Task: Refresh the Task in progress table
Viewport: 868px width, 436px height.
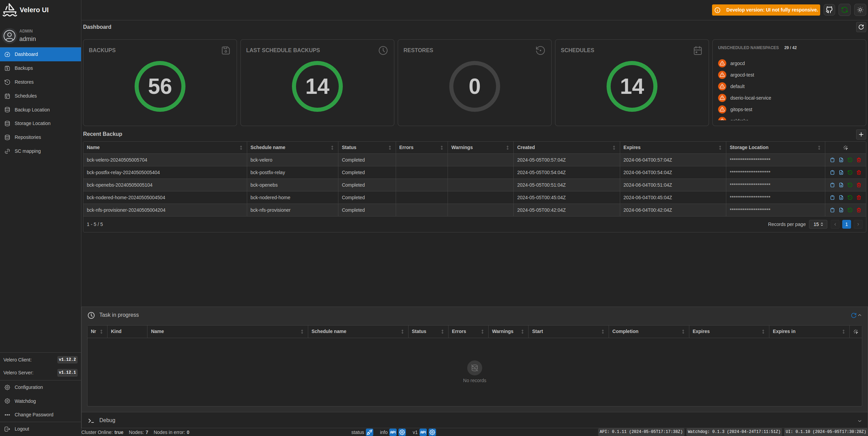Action: [x=853, y=315]
